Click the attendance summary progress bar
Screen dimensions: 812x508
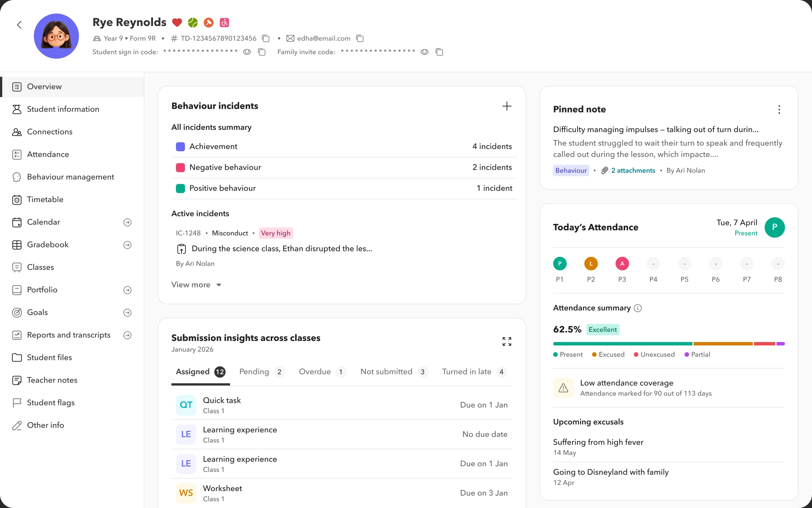click(x=669, y=344)
